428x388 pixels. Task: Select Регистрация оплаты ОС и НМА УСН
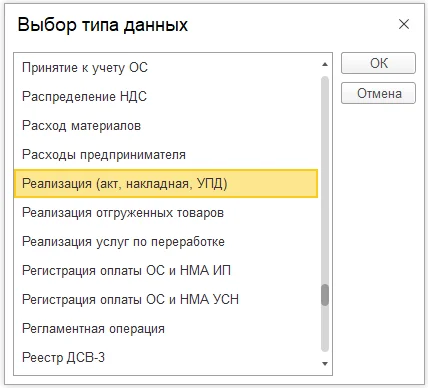point(166,300)
